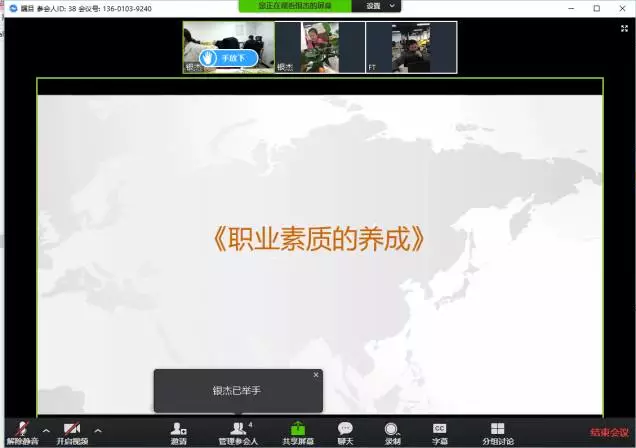The height and width of the screenshot is (448, 636).
Task: Select the FT participant video thumbnail
Action: [411, 47]
